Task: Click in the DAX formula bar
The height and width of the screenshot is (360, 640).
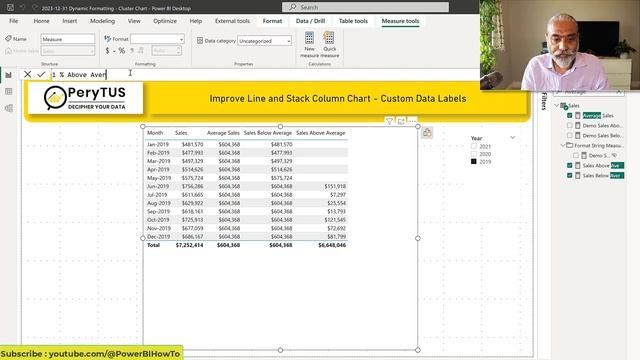Action: (264, 74)
